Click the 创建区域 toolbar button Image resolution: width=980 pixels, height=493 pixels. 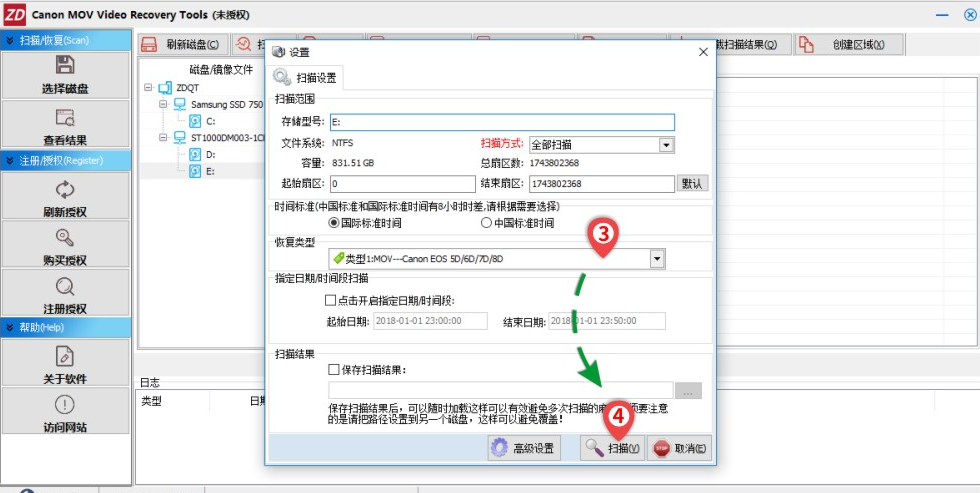pyautogui.click(x=849, y=44)
